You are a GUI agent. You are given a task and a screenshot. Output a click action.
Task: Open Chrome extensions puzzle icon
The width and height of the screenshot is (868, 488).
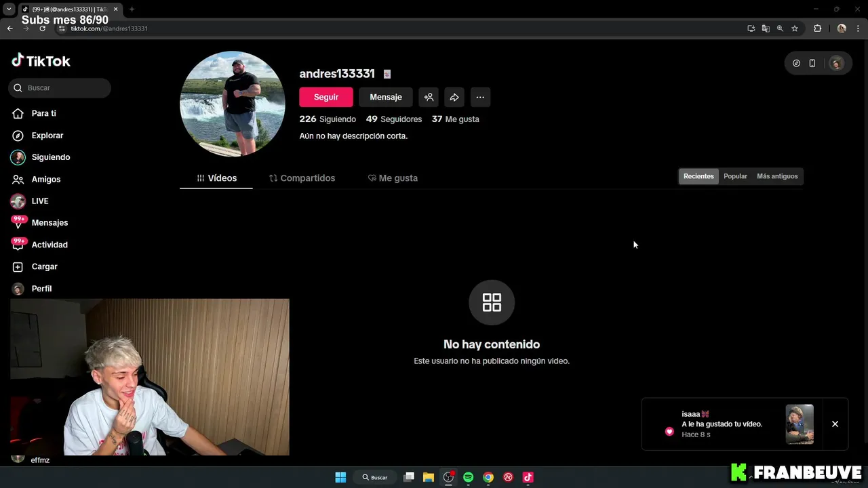817,28
